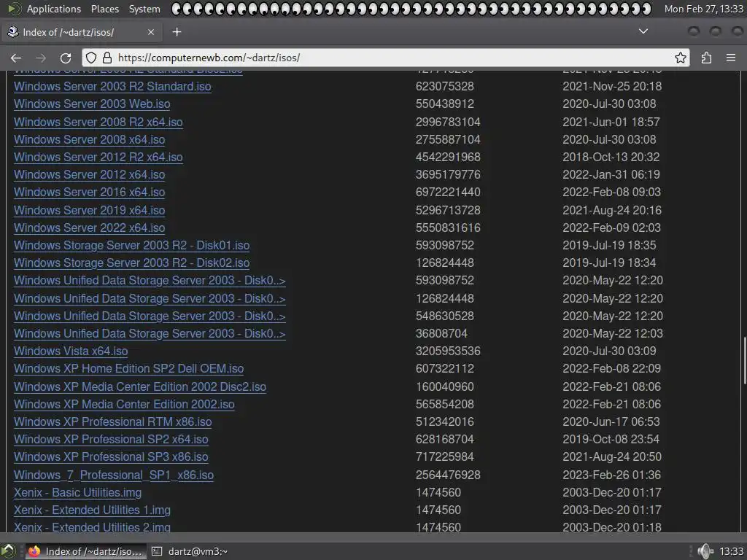Select the Index of /~dartz/isos/ browser tab
747x560 pixels.
click(x=82, y=32)
